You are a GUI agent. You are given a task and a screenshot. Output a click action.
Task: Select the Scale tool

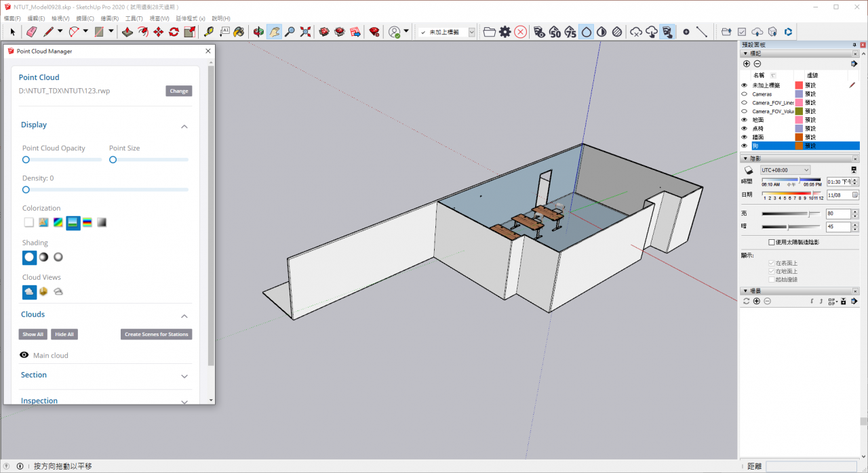tap(190, 32)
